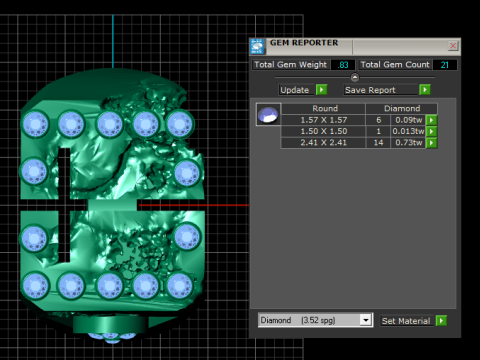Click green arrow in 2.41 X 2.41 row
The height and width of the screenshot is (360, 480).
(x=432, y=143)
